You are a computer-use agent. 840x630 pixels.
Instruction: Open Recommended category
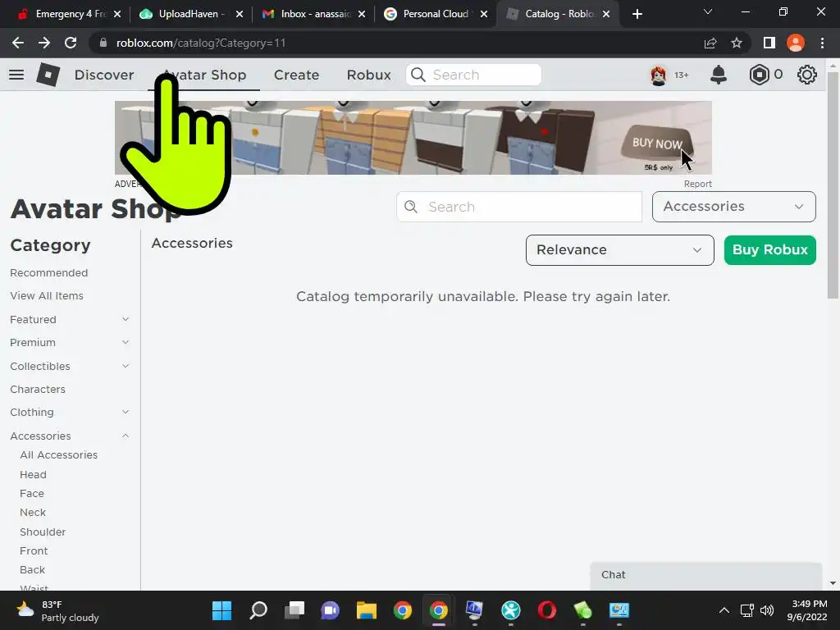(x=48, y=272)
